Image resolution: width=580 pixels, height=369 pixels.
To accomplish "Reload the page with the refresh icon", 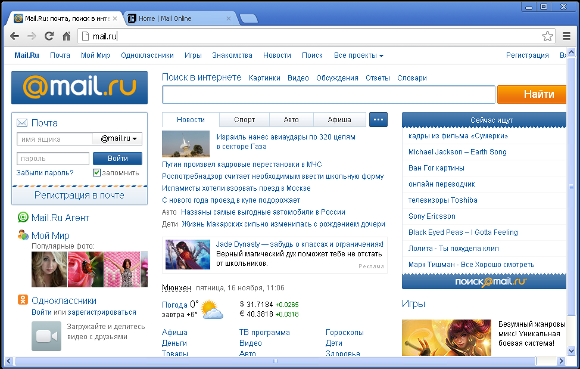I will coord(49,36).
